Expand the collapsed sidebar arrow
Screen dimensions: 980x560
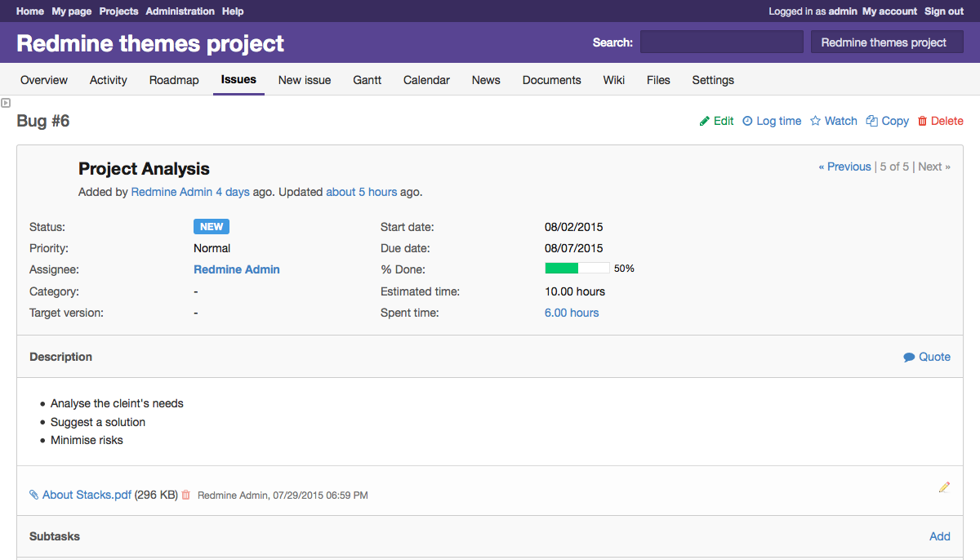(x=6, y=102)
